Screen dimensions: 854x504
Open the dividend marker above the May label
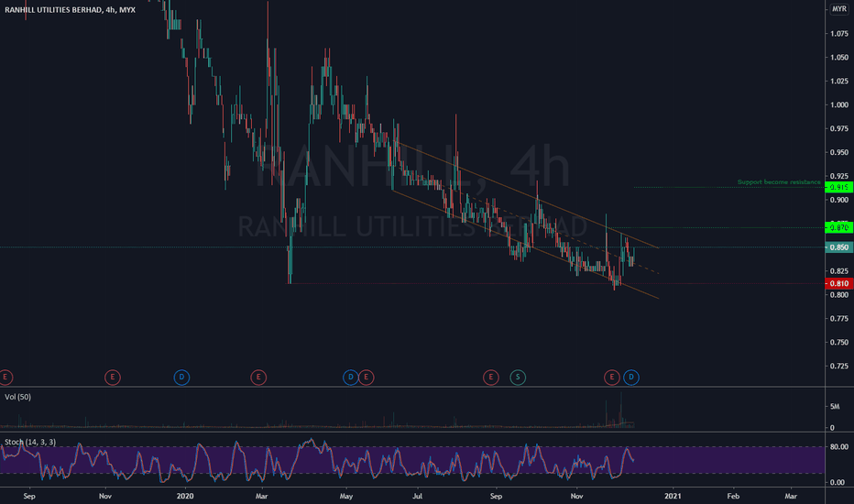click(351, 377)
